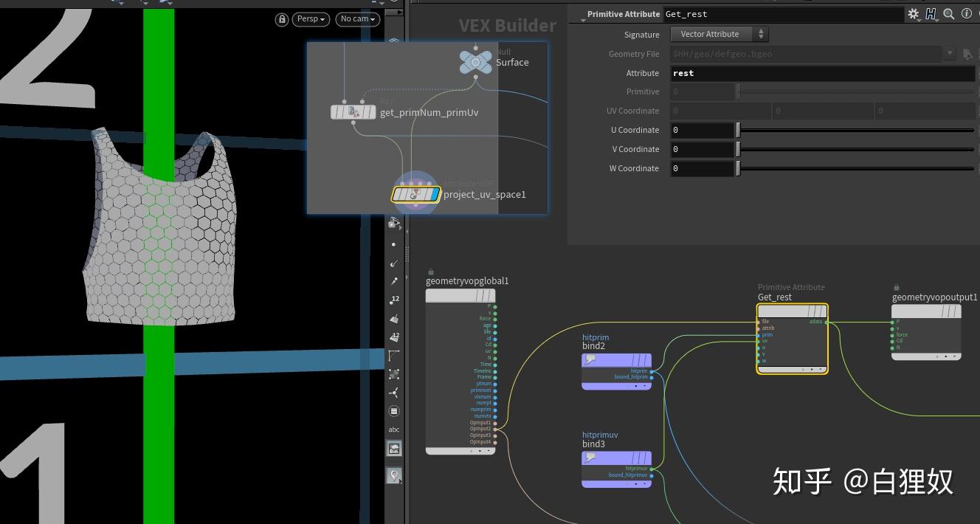Click the W Coordinate slider
The width and height of the screenshot is (980, 524).
[856, 168]
